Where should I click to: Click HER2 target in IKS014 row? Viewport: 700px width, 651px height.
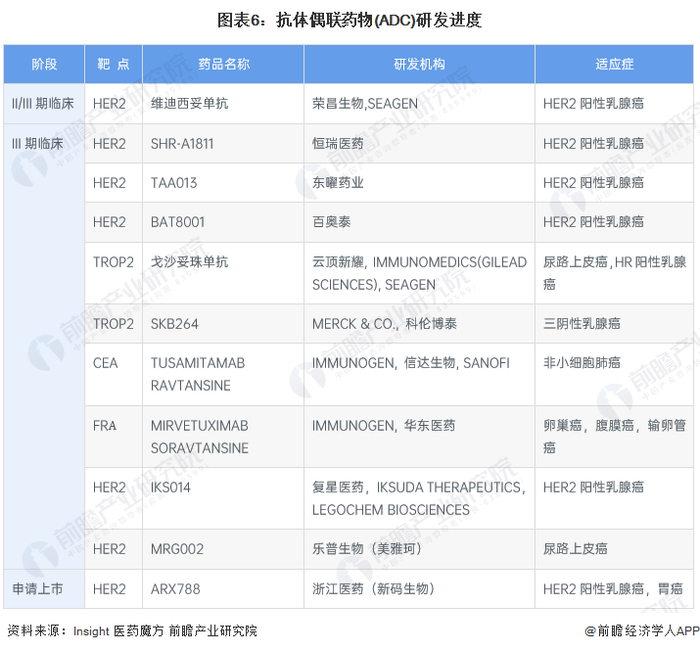pos(109,487)
